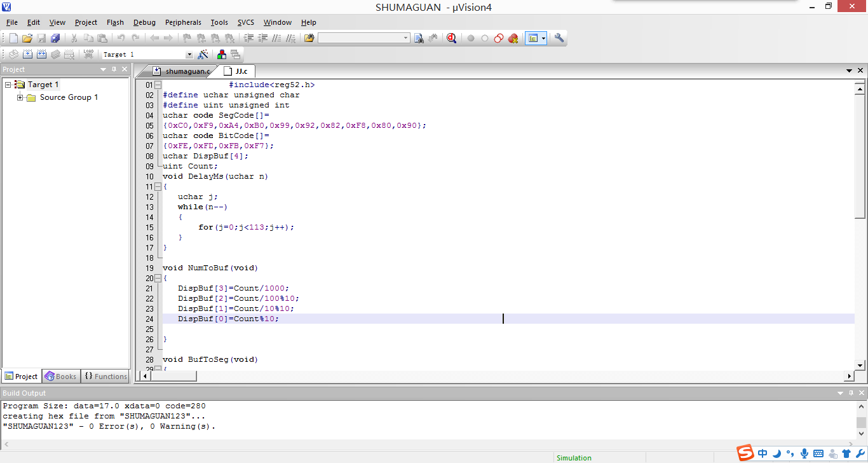The image size is (868, 463).
Task: Insert breakpoint circle icon
Action: pos(471,38)
